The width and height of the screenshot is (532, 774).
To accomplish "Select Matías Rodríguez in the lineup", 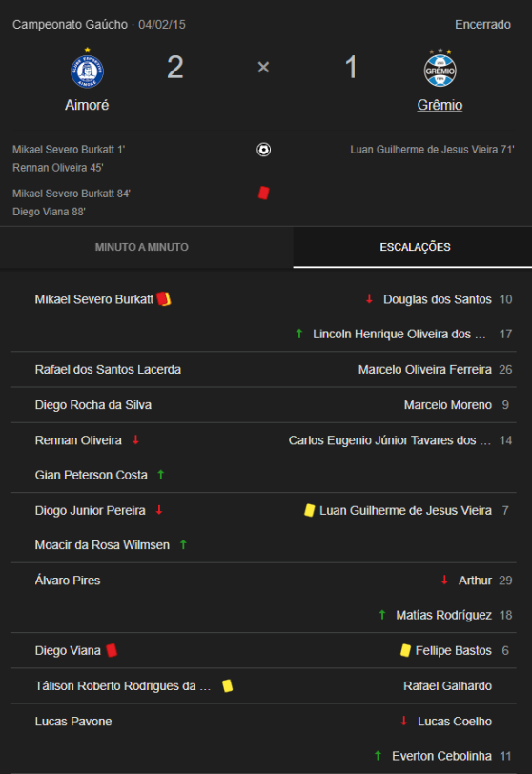I will (443, 615).
